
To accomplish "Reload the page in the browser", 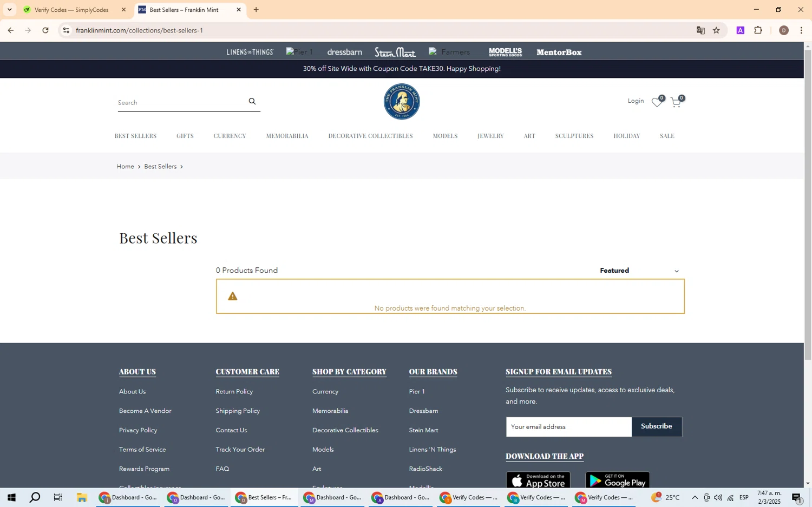I will tap(45, 30).
